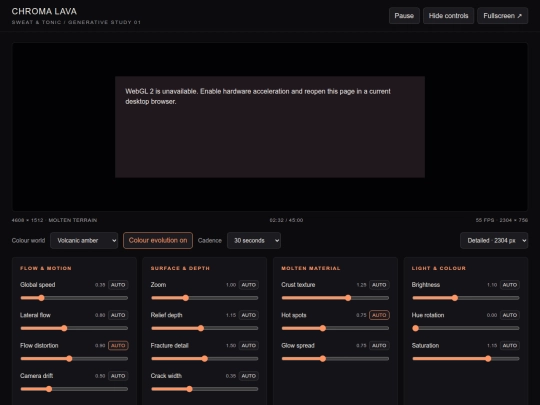Toggle AUTO for Crack width
The image size is (540, 405).
[x=249, y=376]
